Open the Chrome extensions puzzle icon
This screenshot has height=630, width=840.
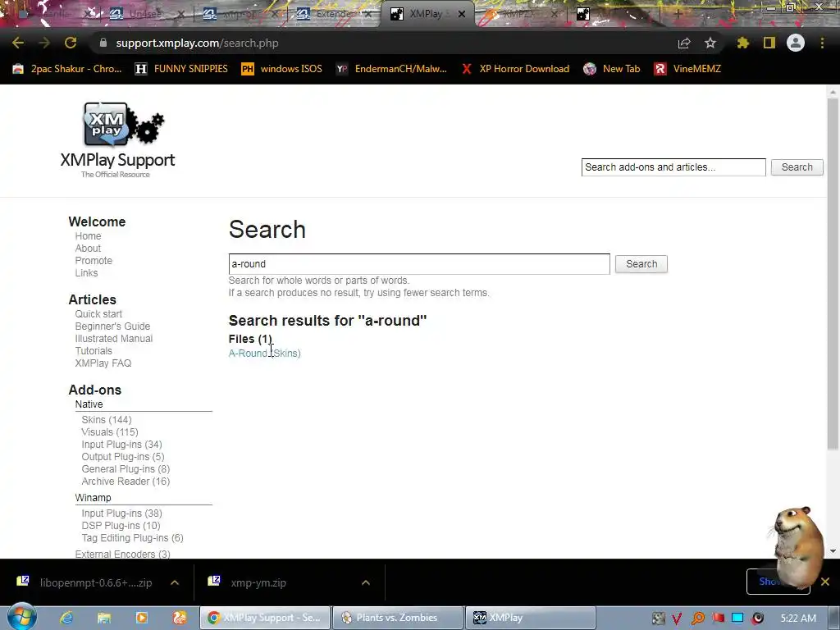click(x=743, y=43)
